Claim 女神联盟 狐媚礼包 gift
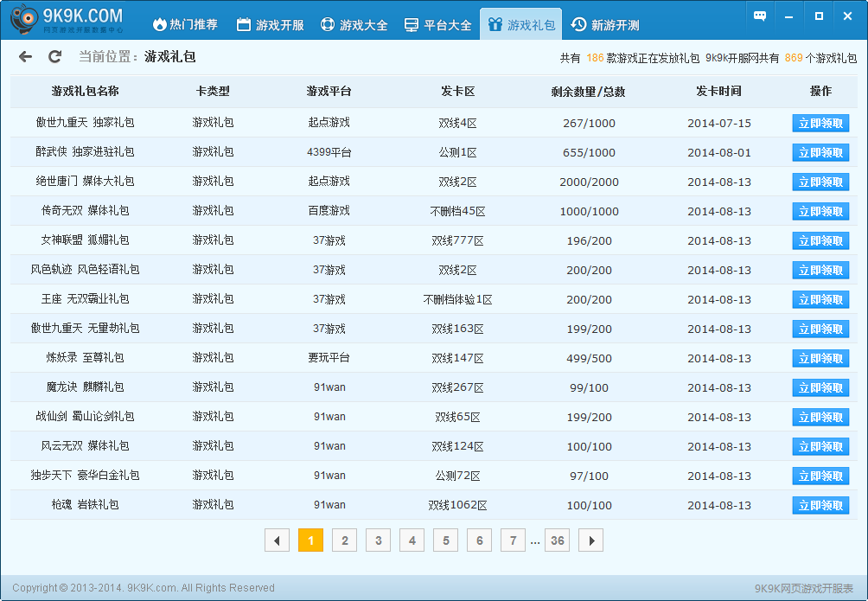The image size is (868, 601). [820, 240]
